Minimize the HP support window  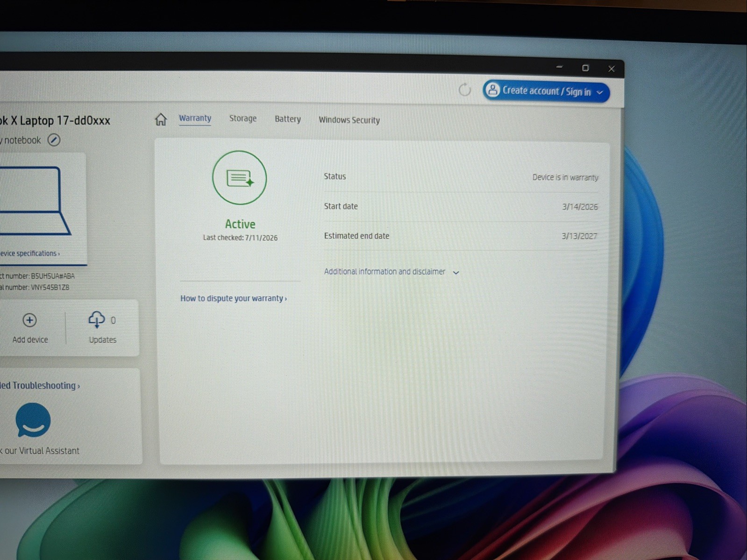(559, 67)
